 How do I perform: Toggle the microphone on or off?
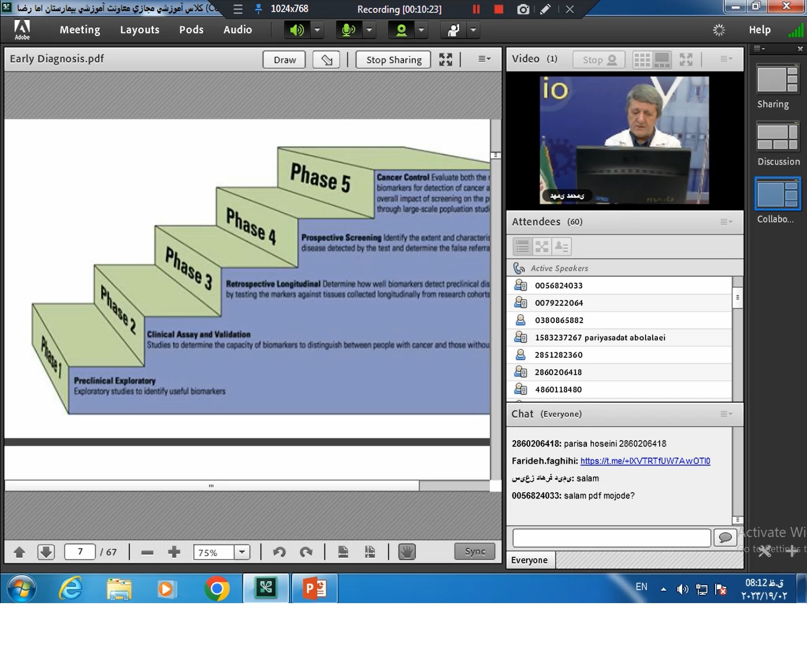[348, 30]
